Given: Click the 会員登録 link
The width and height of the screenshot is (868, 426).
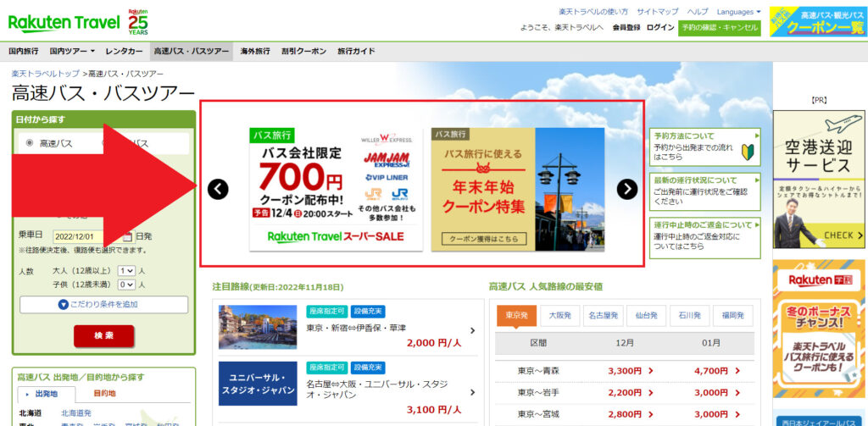Looking at the screenshot, I should tap(626, 28).
